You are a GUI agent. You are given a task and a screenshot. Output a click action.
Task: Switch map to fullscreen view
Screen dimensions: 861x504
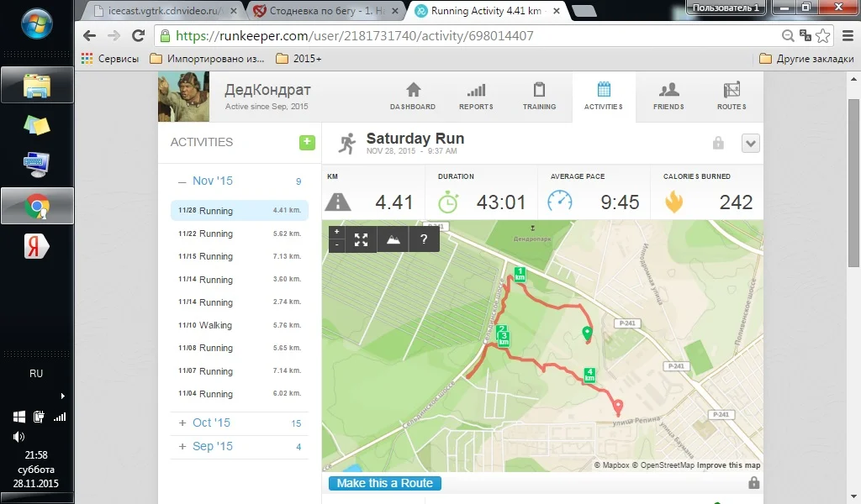point(361,239)
